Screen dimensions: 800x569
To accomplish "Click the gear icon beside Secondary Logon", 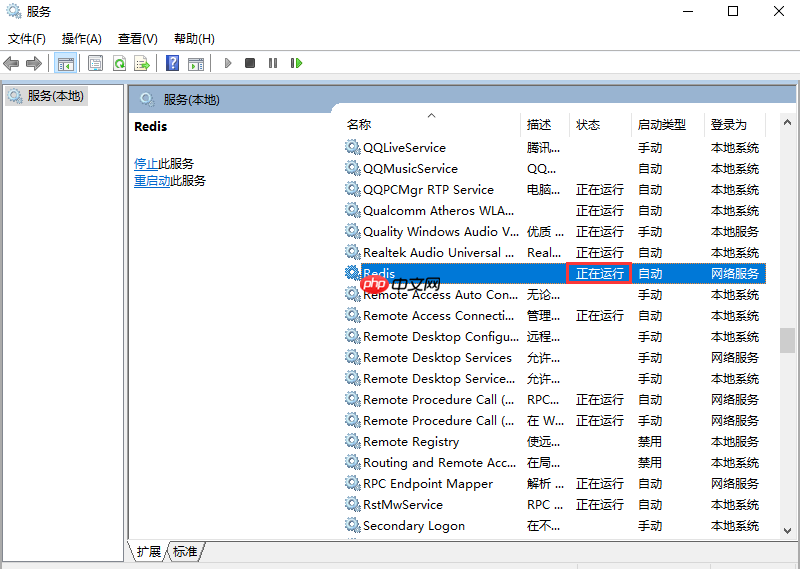I will pyautogui.click(x=353, y=525).
